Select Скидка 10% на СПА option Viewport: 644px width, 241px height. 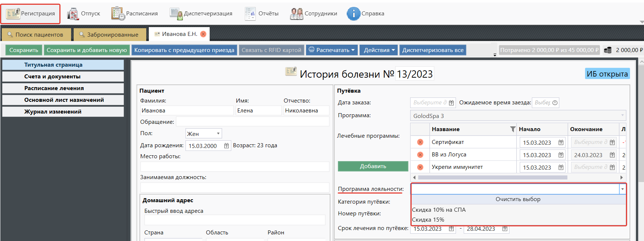pyautogui.click(x=439, y=210)
